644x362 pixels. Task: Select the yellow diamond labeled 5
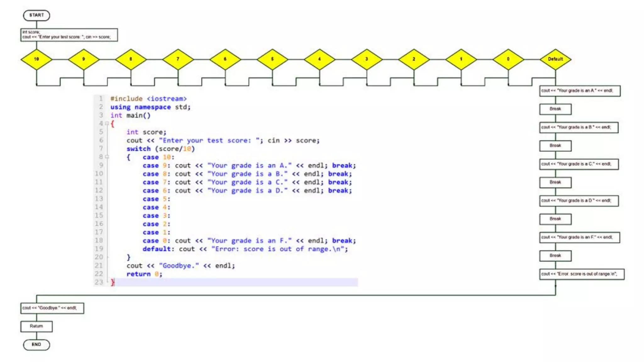pyautogui.click(x=272, y=59)
